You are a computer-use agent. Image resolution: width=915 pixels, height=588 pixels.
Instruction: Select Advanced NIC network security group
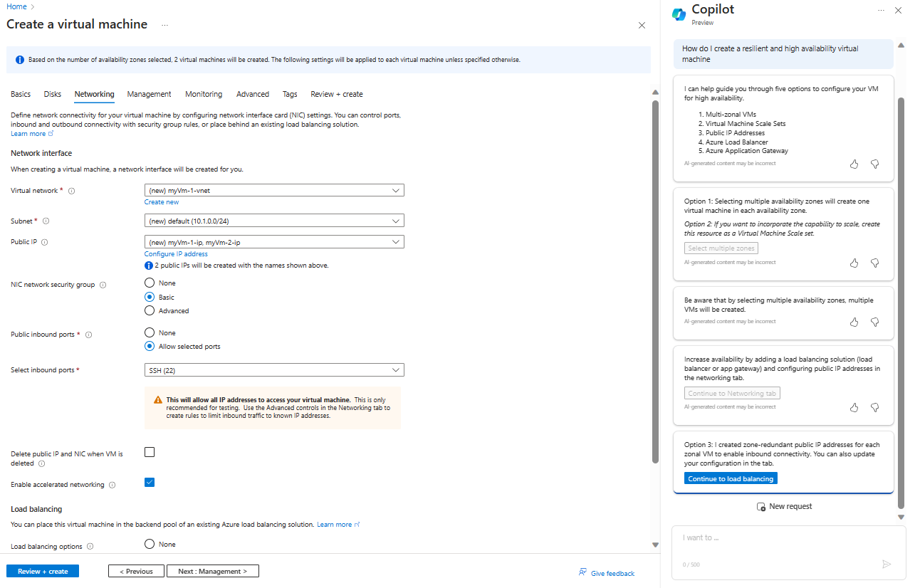pos(150,310)
